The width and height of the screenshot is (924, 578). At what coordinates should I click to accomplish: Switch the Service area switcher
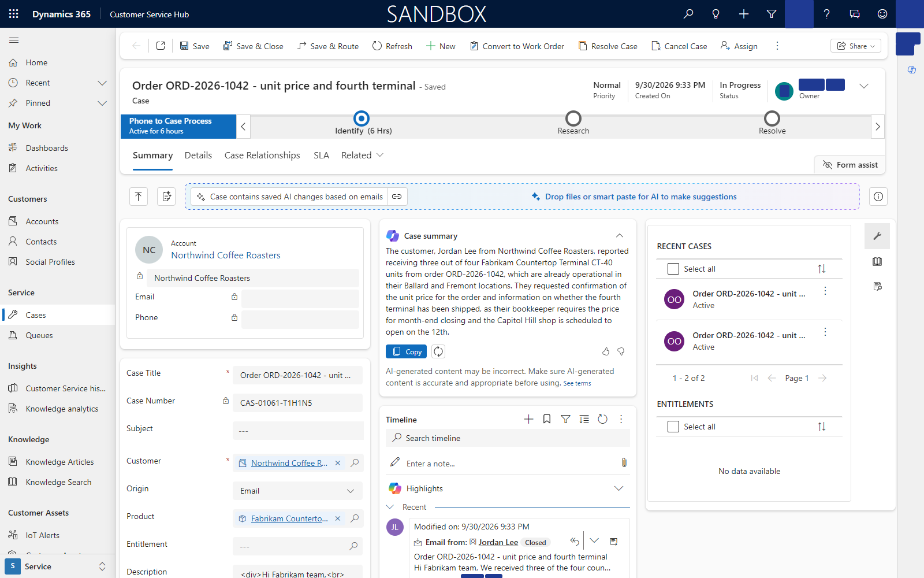[58, 566]
